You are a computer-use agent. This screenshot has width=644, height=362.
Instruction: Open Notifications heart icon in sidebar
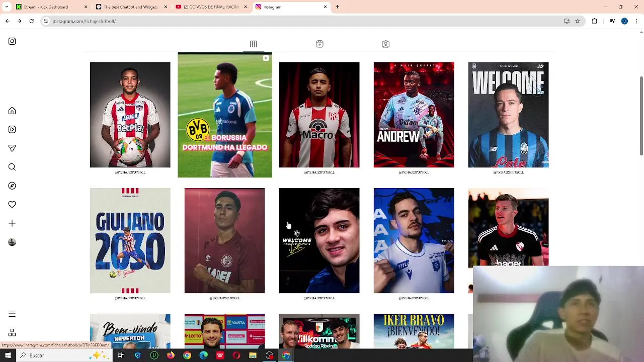point(12,205)
